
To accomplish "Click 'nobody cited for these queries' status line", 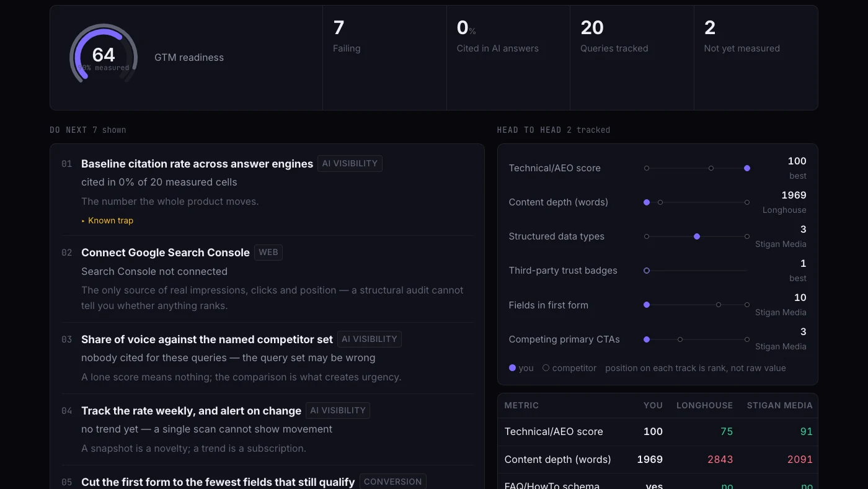I will point(228,358).
